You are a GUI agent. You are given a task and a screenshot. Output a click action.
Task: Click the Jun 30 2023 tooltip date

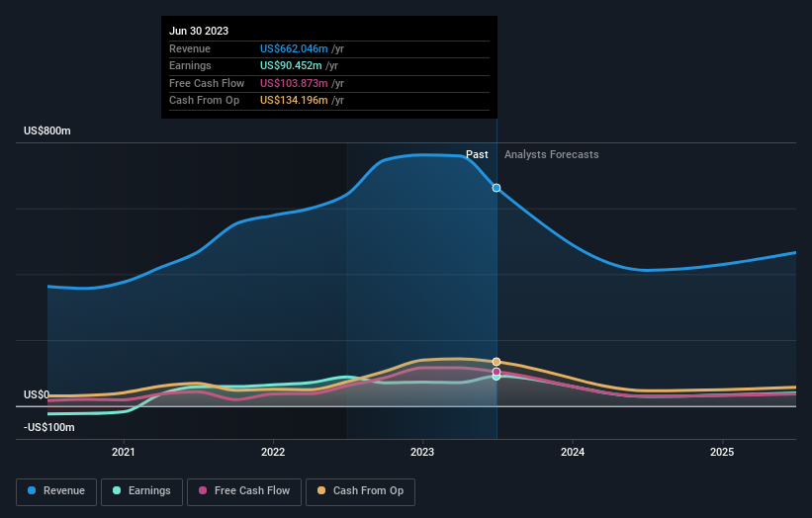point(199,31)
